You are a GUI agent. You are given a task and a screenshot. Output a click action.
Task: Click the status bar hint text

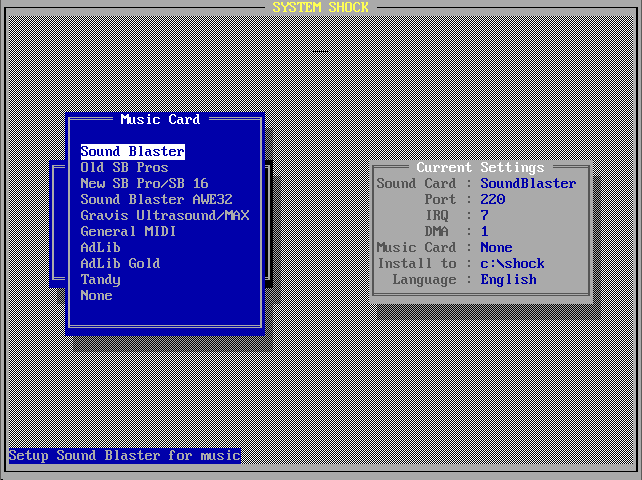click(x=124, y=456)
